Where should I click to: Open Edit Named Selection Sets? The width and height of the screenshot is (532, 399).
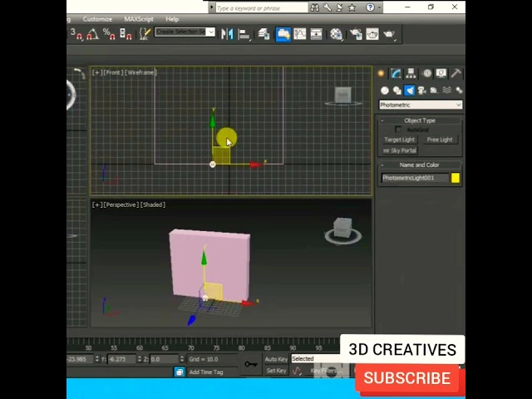point(145,34)
